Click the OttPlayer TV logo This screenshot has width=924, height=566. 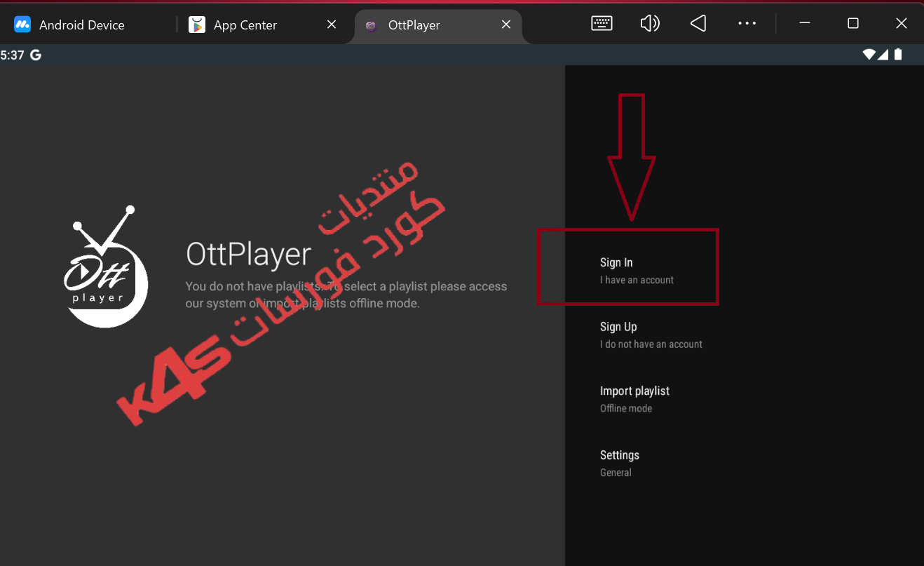[x=106, y=267]
